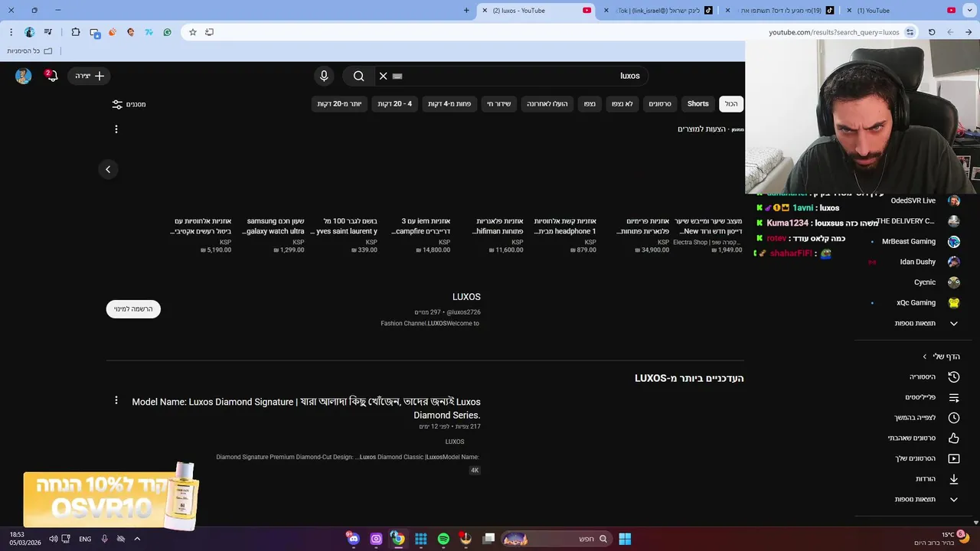Select the סרטונים filter chip
The height and width of the screenshot is (551, 980).
coord(660,104)
